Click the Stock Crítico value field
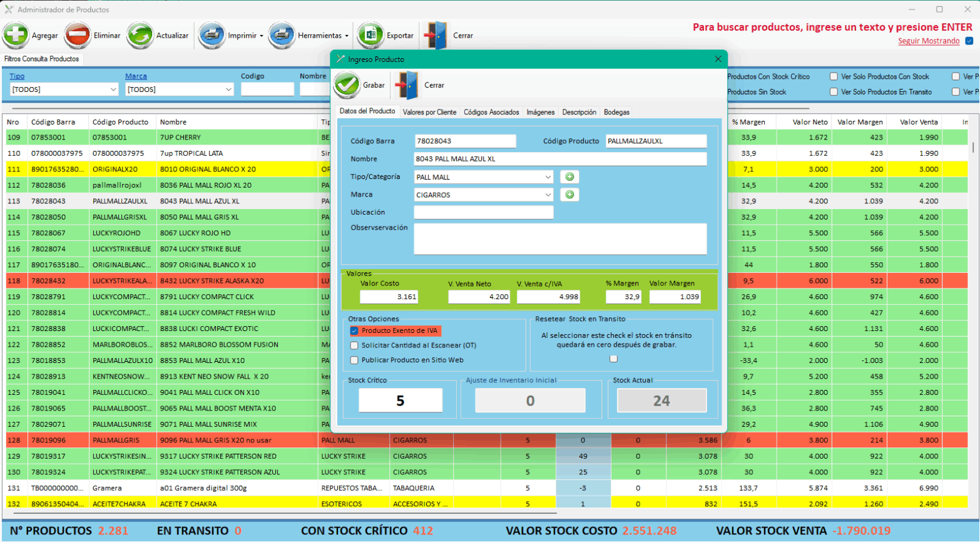Image resolution: width=980 pixels, height=542 pixels. pyautogui.click(x=401, y=401)
